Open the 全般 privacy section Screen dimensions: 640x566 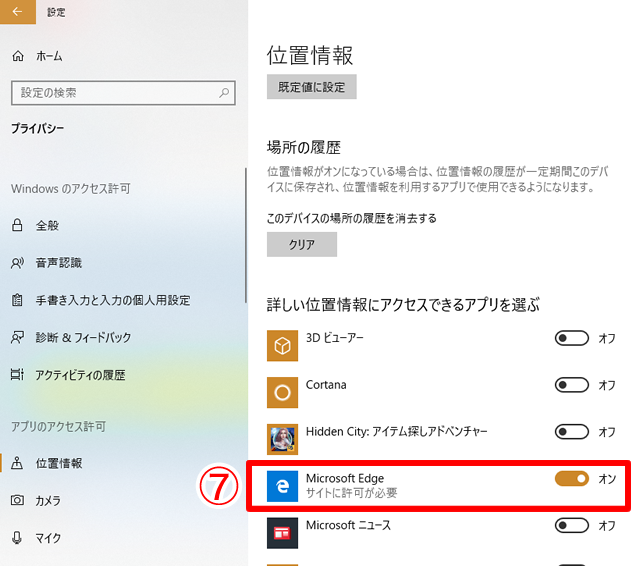(x=47, y=225)
